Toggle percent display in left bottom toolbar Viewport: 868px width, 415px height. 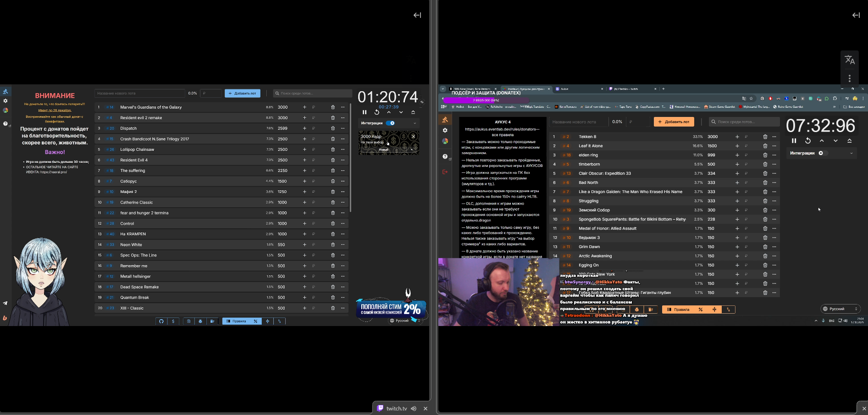click(255, 321)
